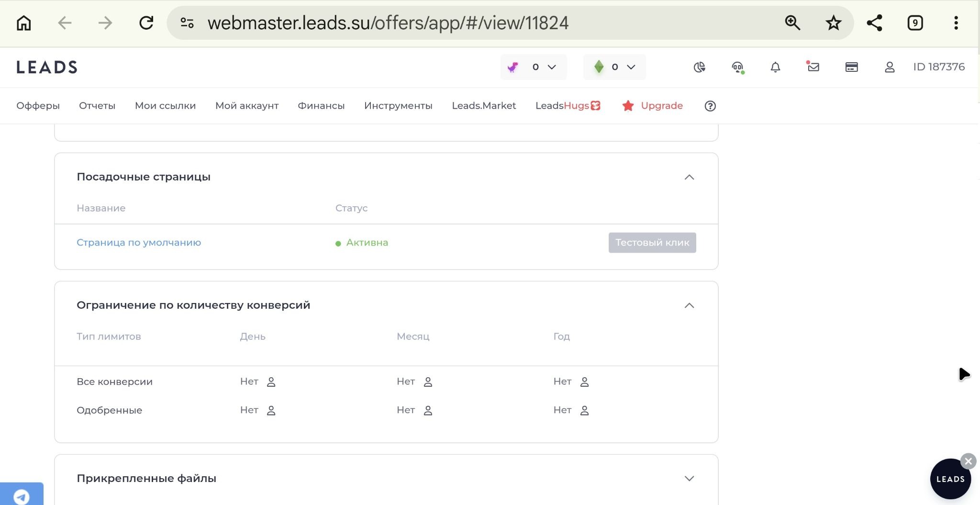Open the Инструменты menu
Screen dimensions: 980x505
click(398, 106)
